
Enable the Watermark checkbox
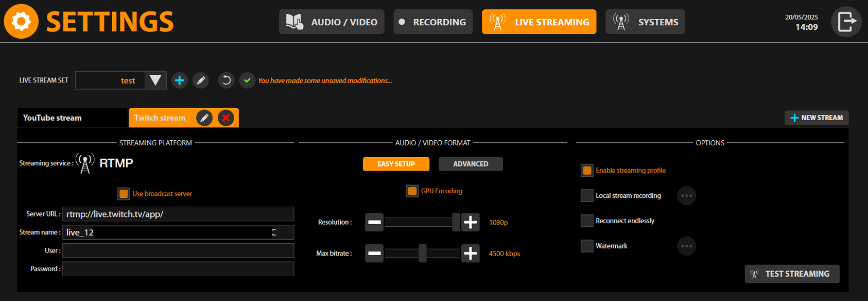[x=587, y=246]
